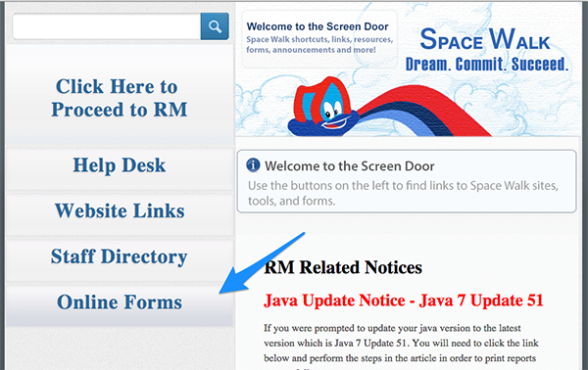Image resolution: width=588 pixels, height=370 pixels.
Task: Click the info box Welcome to the Screen Door heading
Action: pos(350,165)
